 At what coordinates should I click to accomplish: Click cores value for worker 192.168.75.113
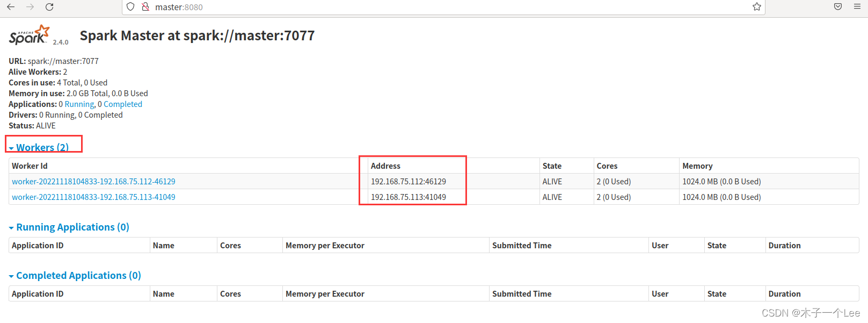pos(614,197)
